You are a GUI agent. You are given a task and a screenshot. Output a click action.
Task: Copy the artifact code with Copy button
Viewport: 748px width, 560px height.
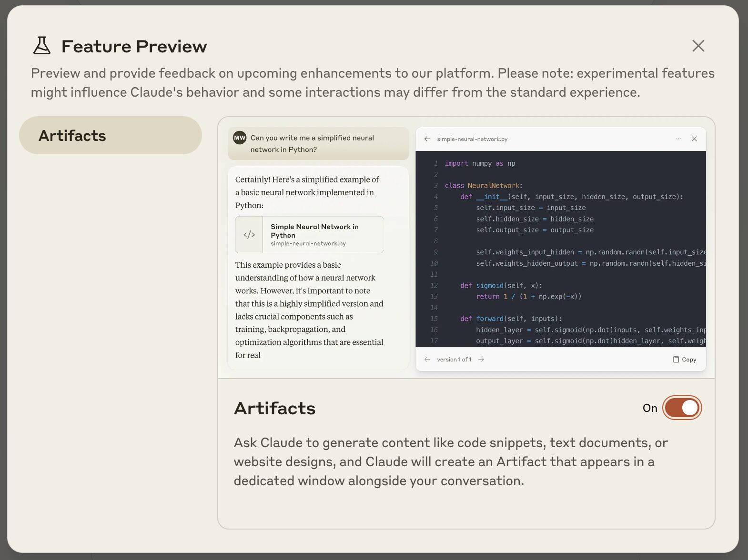click(x=685, y=360)
